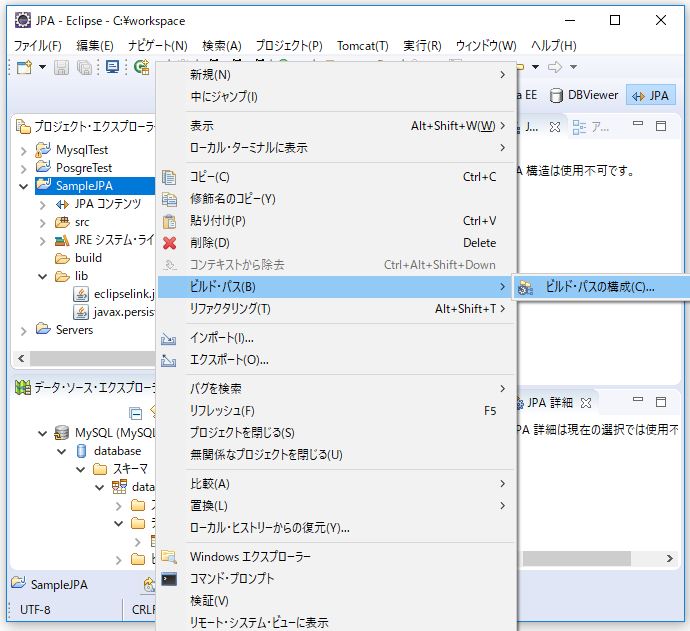Collapse the SampleJPA project tree
This screenshot has width=690, height=631.
(24, 186)
